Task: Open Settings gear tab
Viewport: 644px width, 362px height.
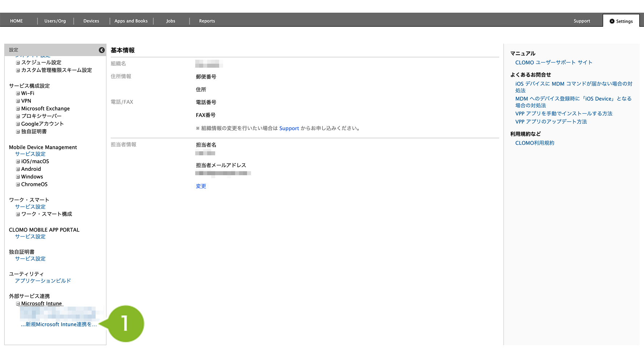Action: point(621,21)
